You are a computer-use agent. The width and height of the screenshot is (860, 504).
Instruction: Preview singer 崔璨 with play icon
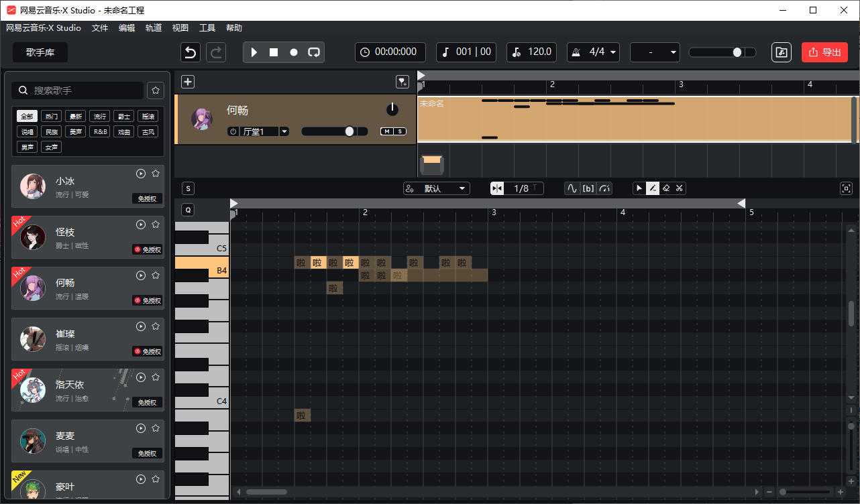pos(141,326)
